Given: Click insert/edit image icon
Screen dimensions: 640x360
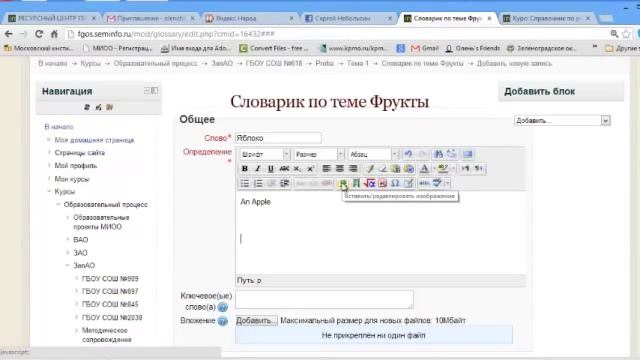Looking at the screenshot, I should coord(343,183).
